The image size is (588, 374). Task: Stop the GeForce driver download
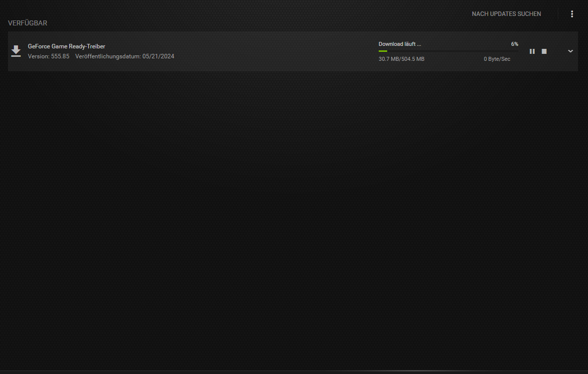click(544, 51)
